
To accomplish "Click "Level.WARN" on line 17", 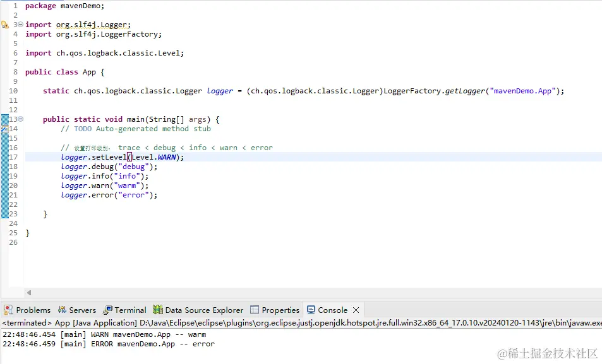I will tap(154, 157).
